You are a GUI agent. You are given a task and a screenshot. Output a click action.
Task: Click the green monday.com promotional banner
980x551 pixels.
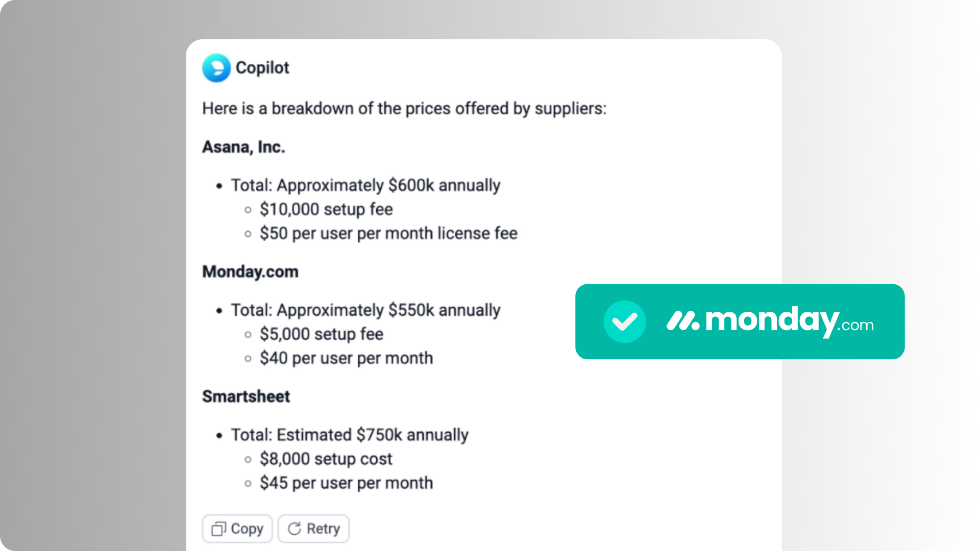pos(740,321)
